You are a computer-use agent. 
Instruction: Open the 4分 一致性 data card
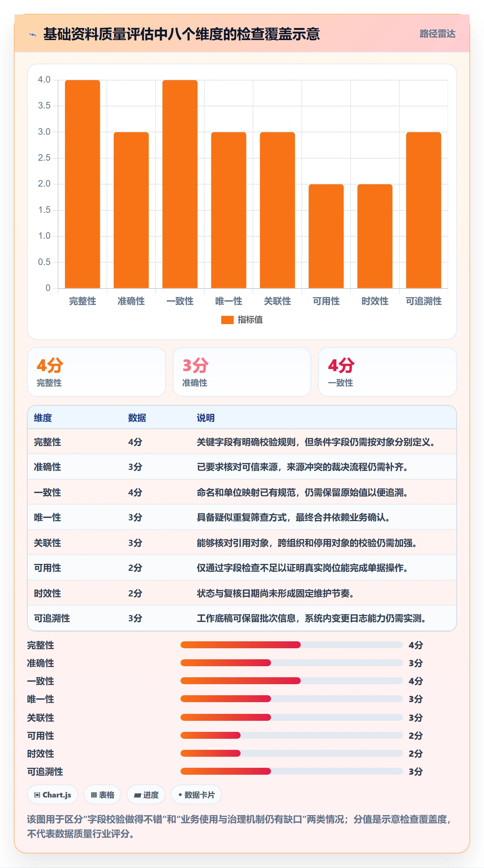tap(388, 372)
